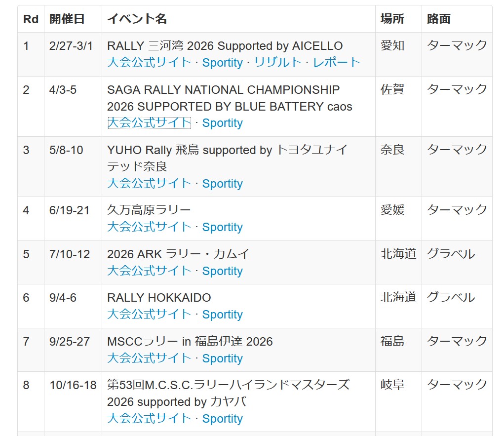Open Sportity link for SAGA RALLY
Viewport: 504px width, 436px height.
222,123
